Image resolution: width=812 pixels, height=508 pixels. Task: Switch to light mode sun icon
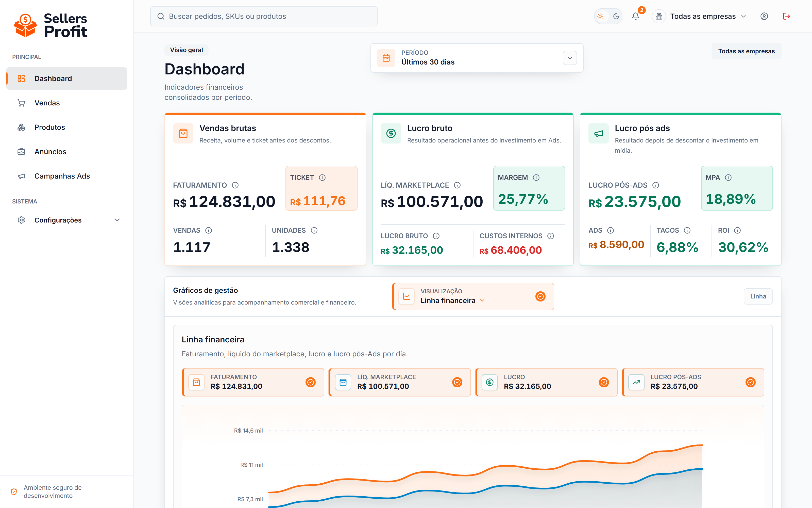(600, 16)
